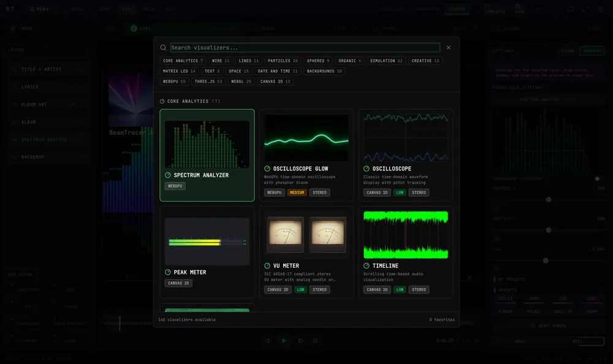
Task: Open the hamburger Menu in the top bar
Action: pyautogui.click(x=39, y=9)
